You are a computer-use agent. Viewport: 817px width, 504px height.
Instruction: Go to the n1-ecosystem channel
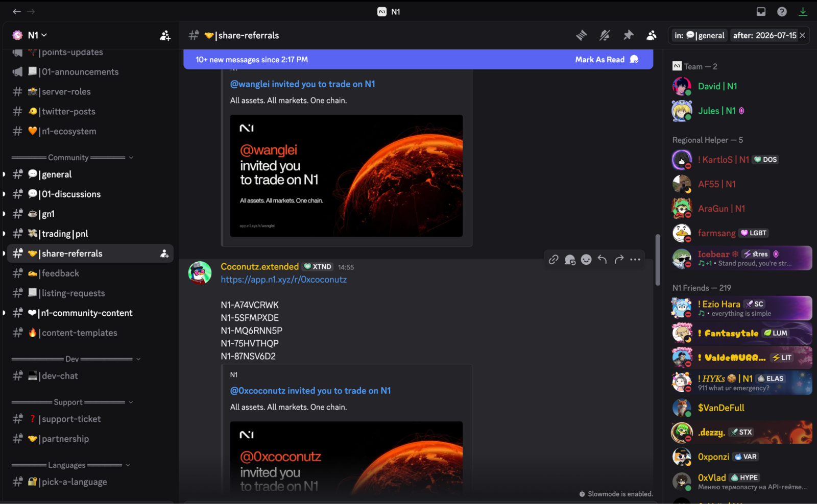[x=90, y=132]
